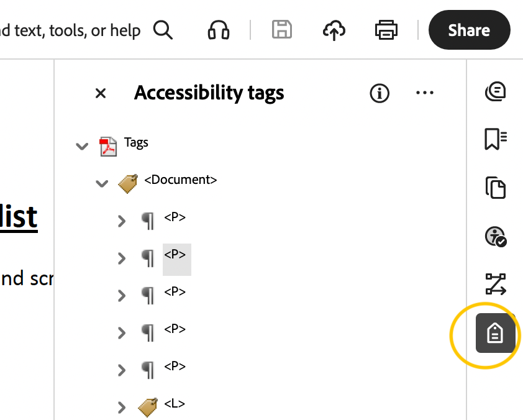The image size is (523, 420).
Task: Click the Share button
Action: pyautogui.click(x=469, y=30)
